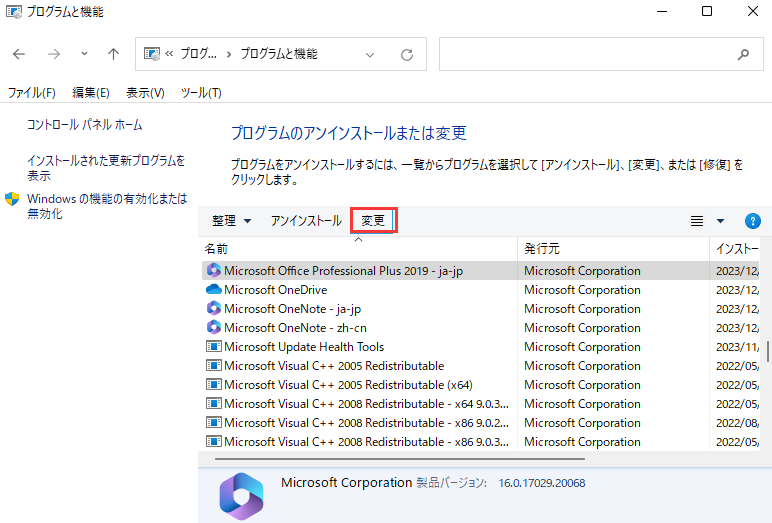Change view with the list view icon
Viewport: 772px width, 523px height.
click(697, 221)
